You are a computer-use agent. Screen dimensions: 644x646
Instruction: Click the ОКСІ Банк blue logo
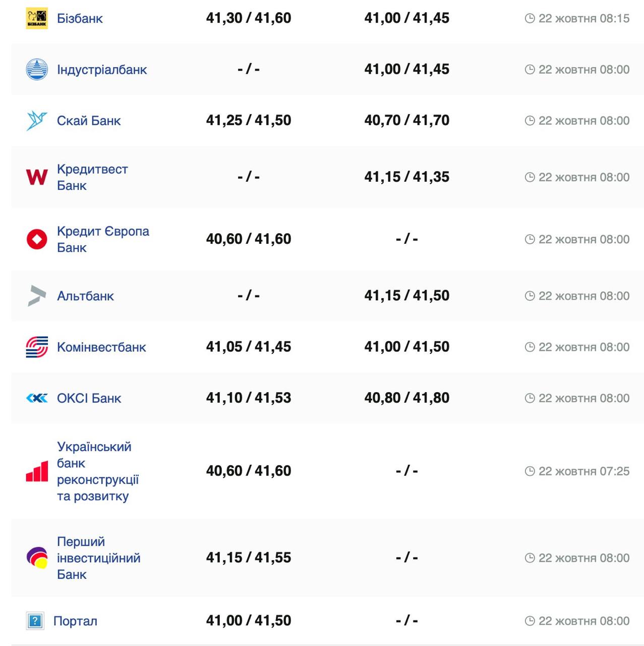37,398
